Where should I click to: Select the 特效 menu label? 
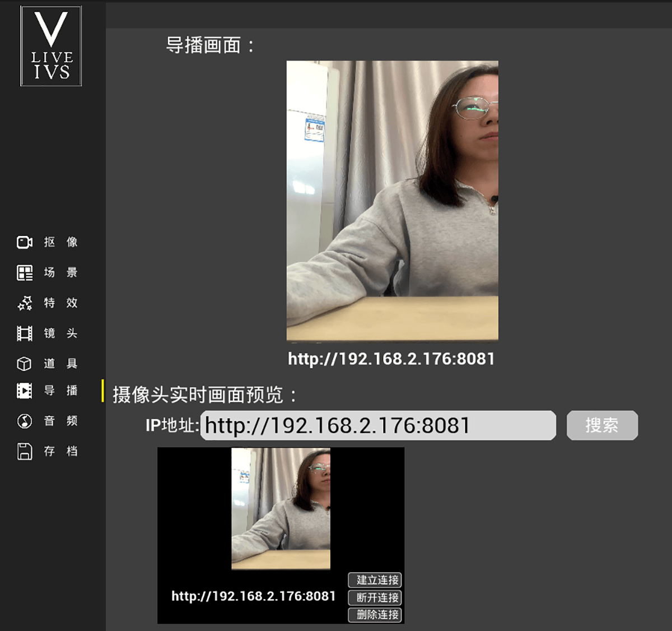point(60,303)
